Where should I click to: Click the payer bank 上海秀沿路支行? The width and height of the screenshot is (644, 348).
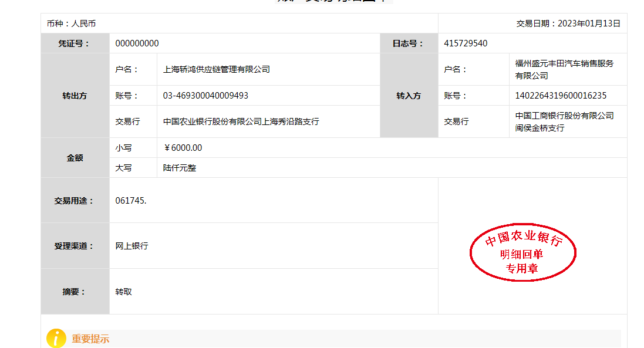241,121
